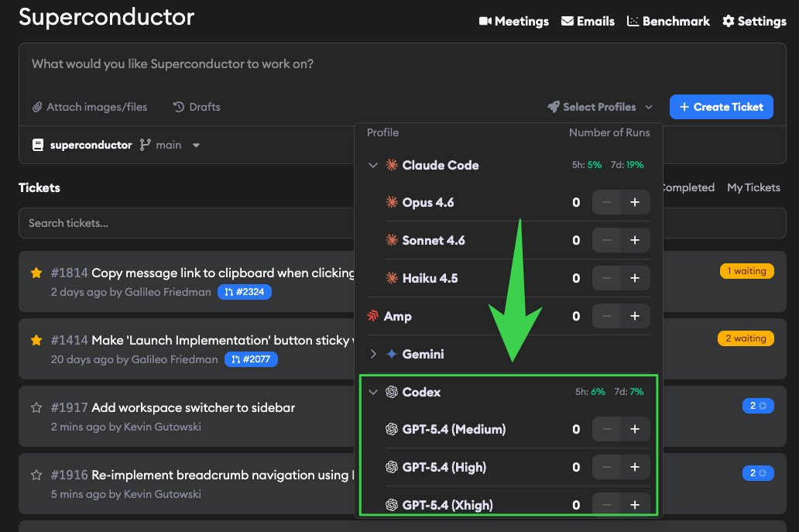Increase runs for Amp
This screenshot has height=532, width=799.
(x=635, y=316)
